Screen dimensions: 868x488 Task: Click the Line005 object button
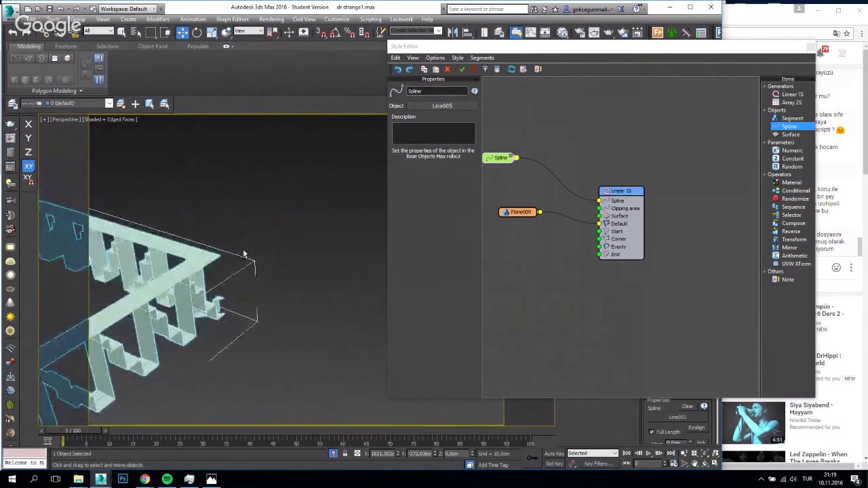coord(442,106)
